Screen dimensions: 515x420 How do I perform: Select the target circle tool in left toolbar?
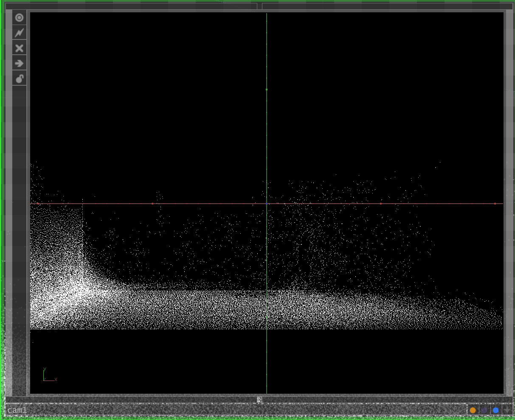19,17
